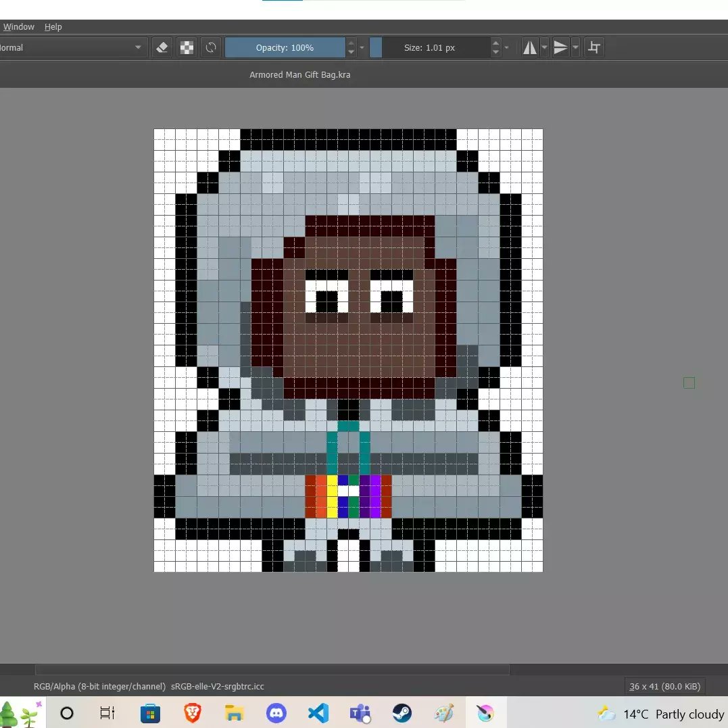Viewport: 728px width, 728px height.
Task: Open Steam from the taskbar
Action: point(402,713)
